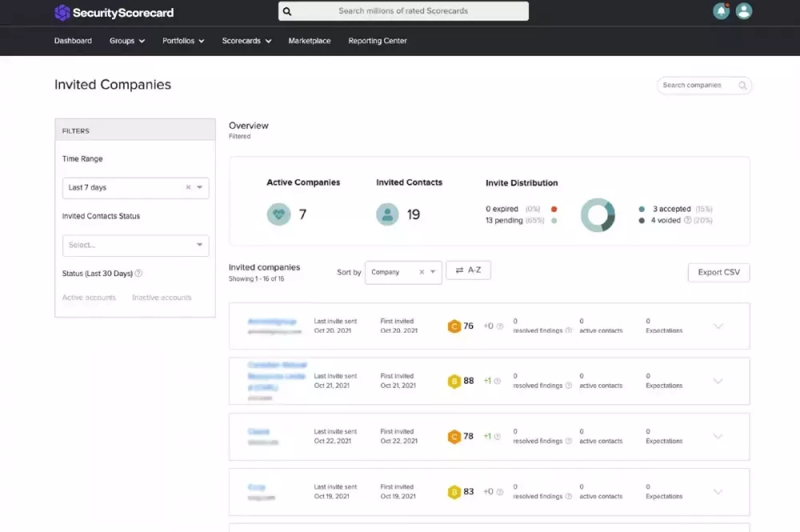Viewport: 800px width, 532px height.
Task: Click the search icon in Search companies field
Action: (x=742, y=86)
